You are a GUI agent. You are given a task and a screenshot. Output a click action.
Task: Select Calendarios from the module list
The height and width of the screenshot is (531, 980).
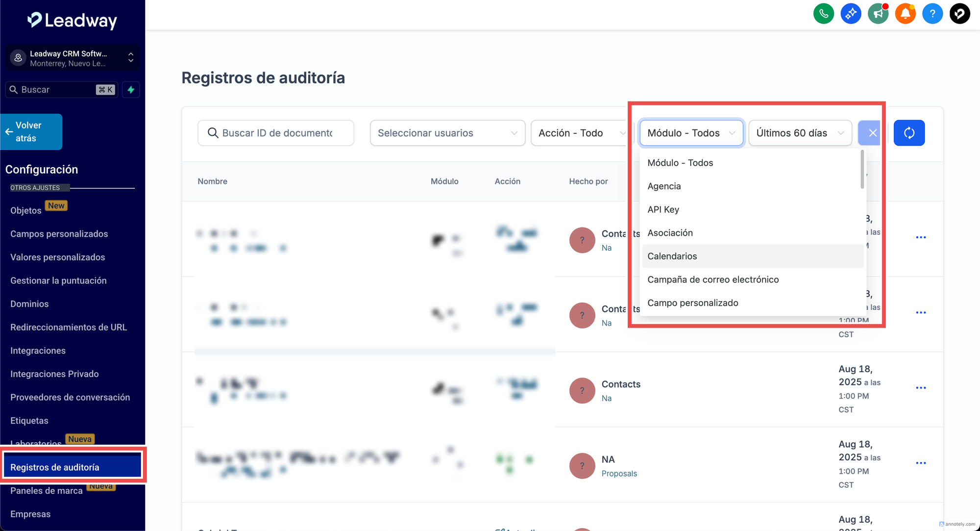672,256
